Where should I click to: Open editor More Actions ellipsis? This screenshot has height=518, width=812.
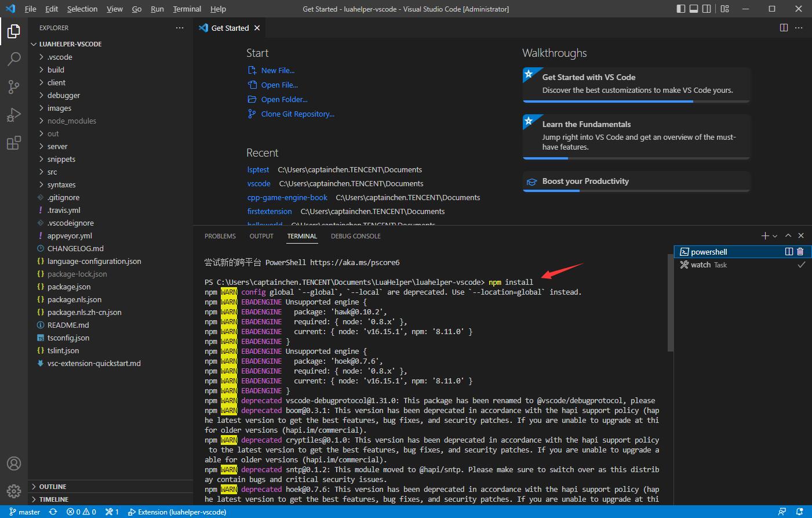coord(799,28)
